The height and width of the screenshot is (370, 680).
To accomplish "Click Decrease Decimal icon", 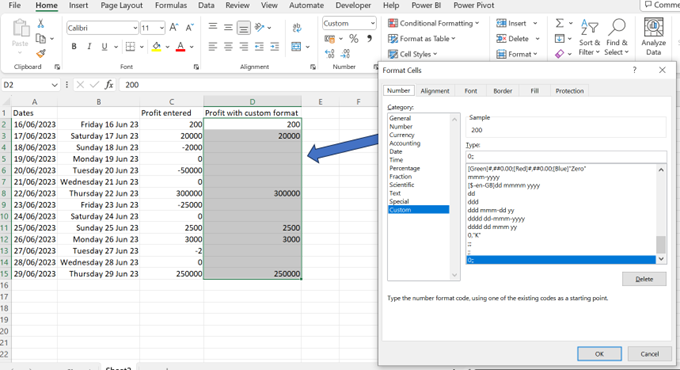I will point(345,54).
